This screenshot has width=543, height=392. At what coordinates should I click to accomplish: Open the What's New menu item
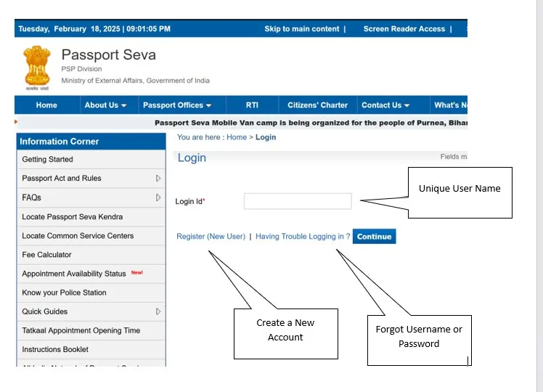[x=450, y=105]
